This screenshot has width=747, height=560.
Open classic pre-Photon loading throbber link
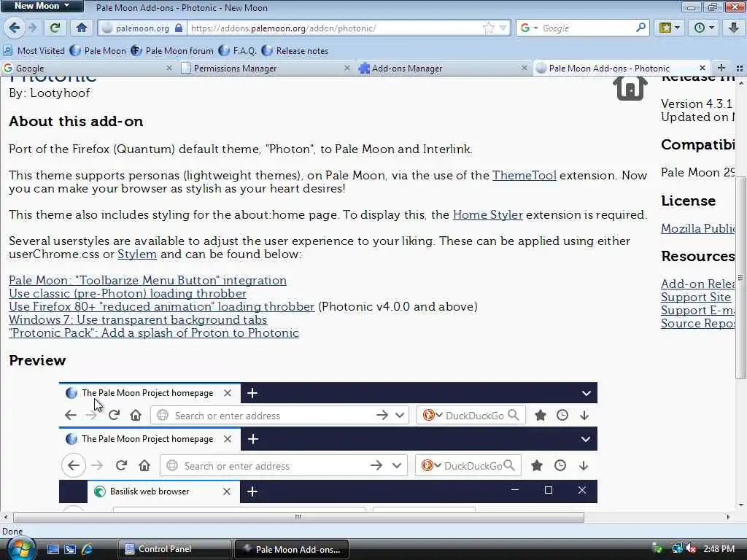click(x=128, y=293)
